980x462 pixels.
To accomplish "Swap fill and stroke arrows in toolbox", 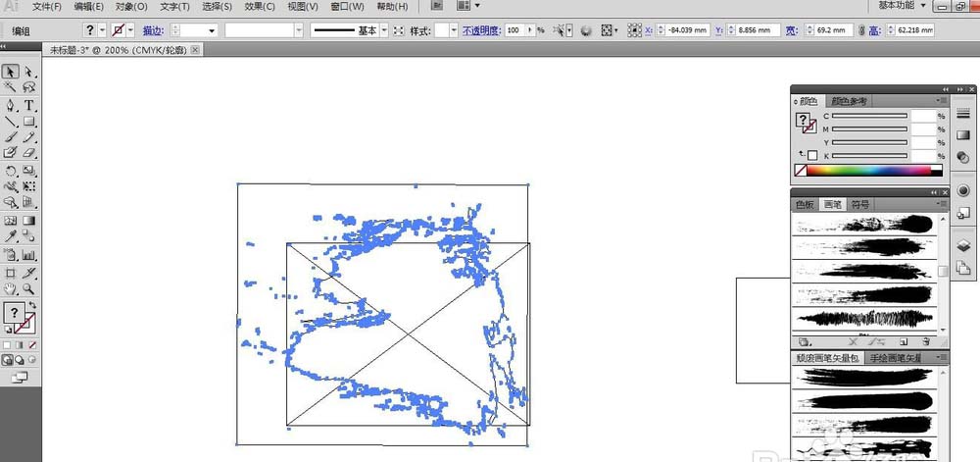I will 32,306.
